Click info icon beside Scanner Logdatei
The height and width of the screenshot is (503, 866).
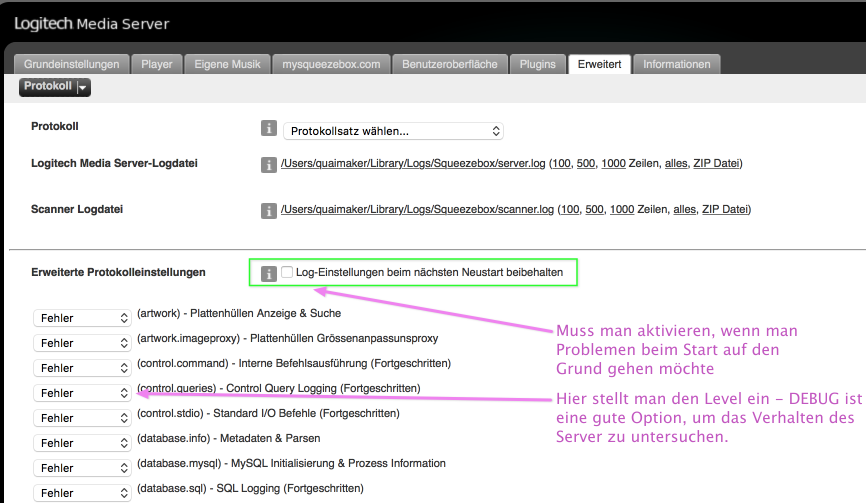tap(268, 210)
